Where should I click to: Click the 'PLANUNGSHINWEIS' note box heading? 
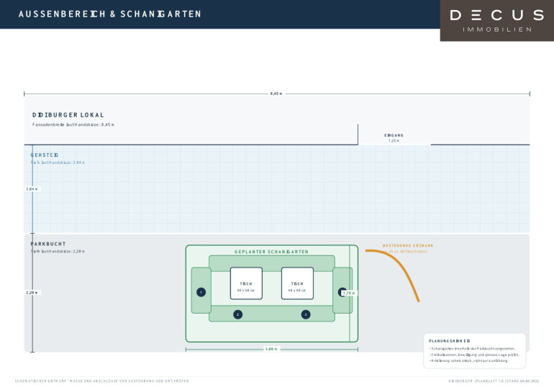coord(450,341)
